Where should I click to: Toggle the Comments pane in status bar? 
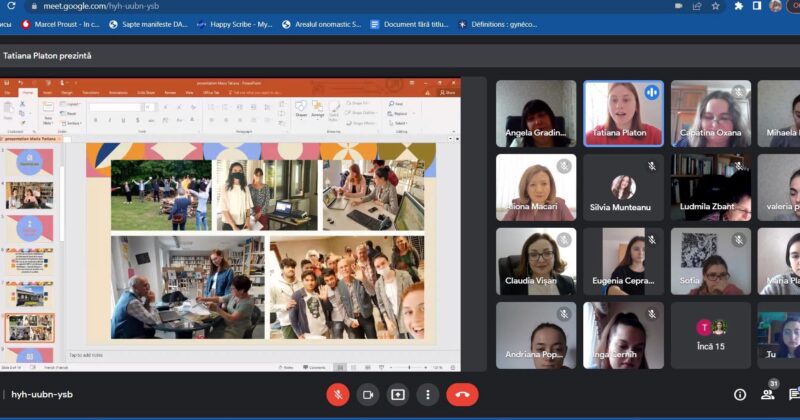tap(314, 367)
